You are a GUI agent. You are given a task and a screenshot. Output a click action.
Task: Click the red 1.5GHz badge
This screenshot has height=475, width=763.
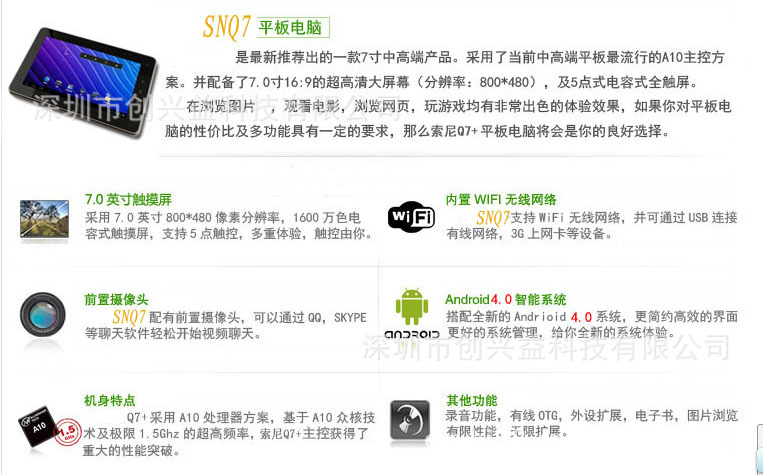(x=67, y=432)
